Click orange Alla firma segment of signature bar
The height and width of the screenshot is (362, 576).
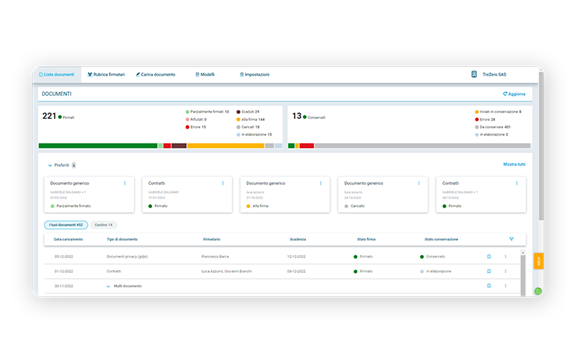click(226, 146)
